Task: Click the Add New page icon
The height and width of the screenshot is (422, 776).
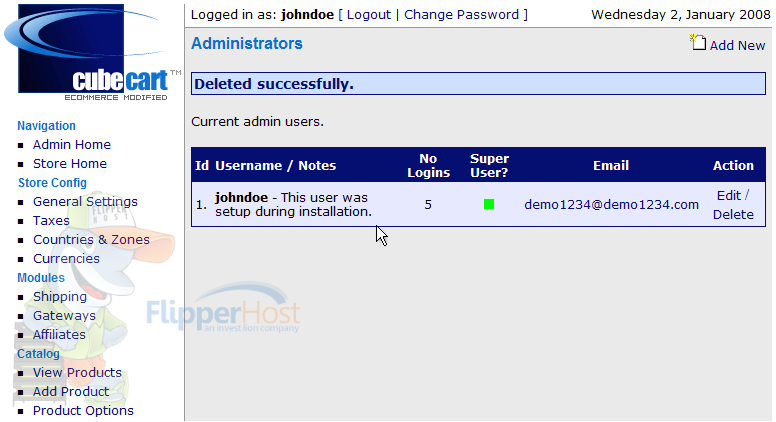Action: pyautogui.click(x=698, y=43)
